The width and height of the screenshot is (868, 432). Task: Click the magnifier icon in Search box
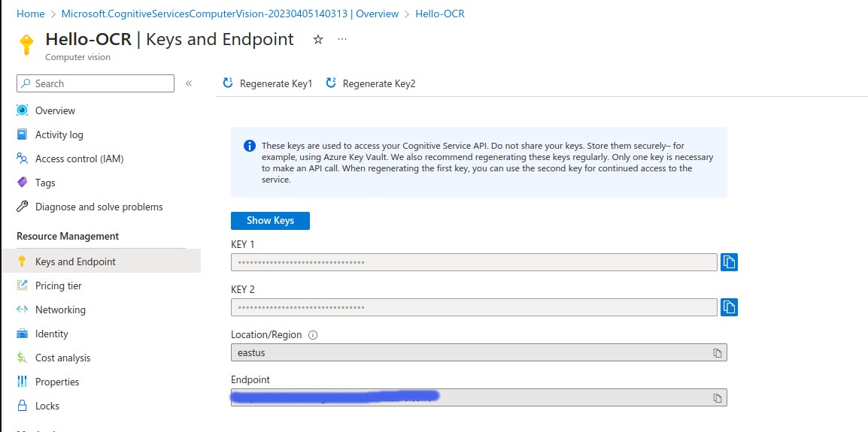click(26, 83)
